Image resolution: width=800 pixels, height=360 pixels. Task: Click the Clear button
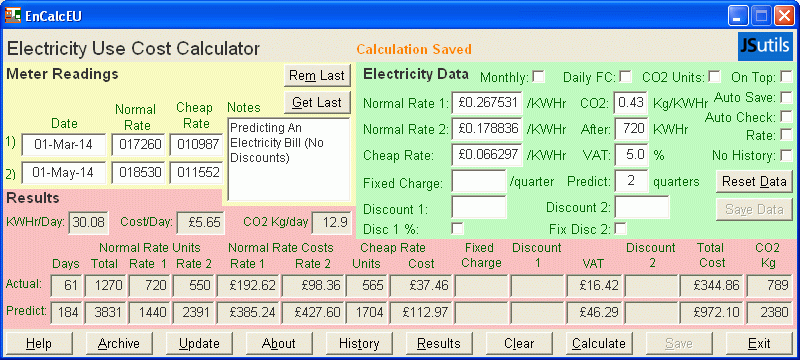[519, 343]
